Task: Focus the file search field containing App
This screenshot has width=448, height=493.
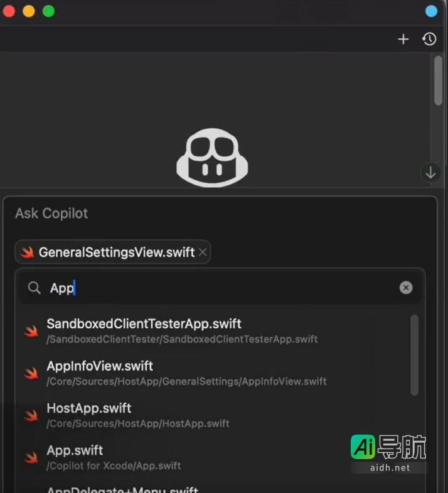Action: coord(220,288)
